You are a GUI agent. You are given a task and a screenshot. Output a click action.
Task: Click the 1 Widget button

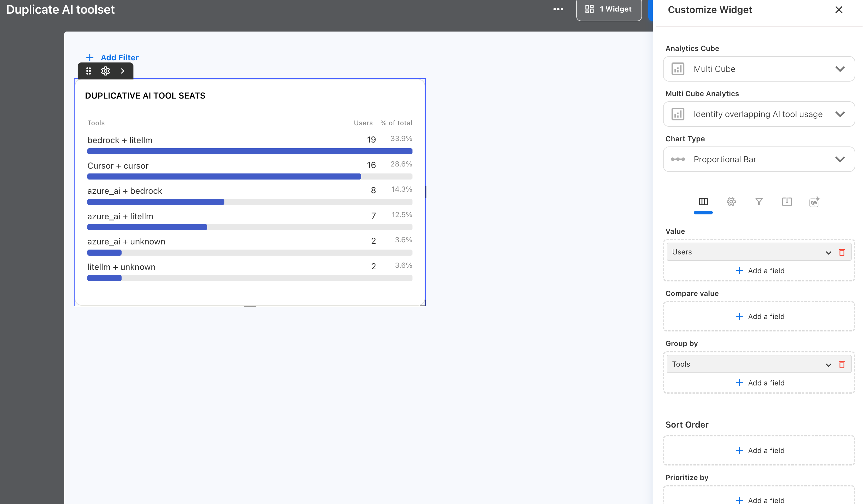click(609, 10)
